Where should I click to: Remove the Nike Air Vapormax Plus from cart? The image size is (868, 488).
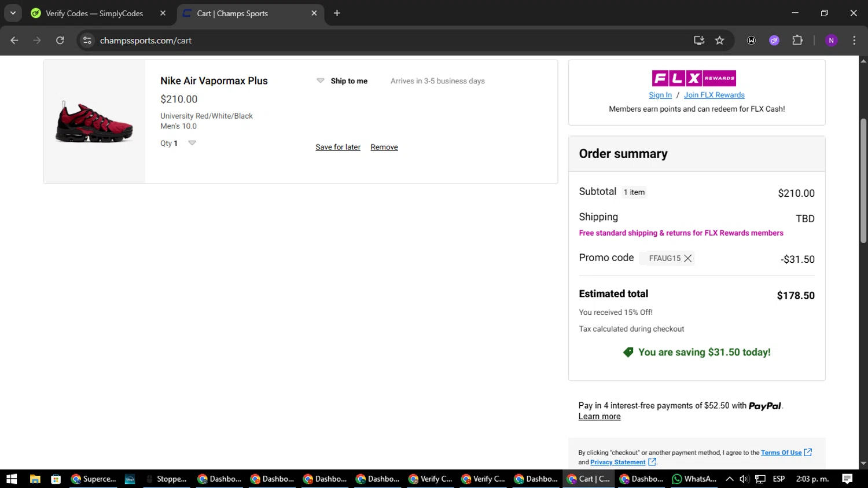(x=384, y=147)
